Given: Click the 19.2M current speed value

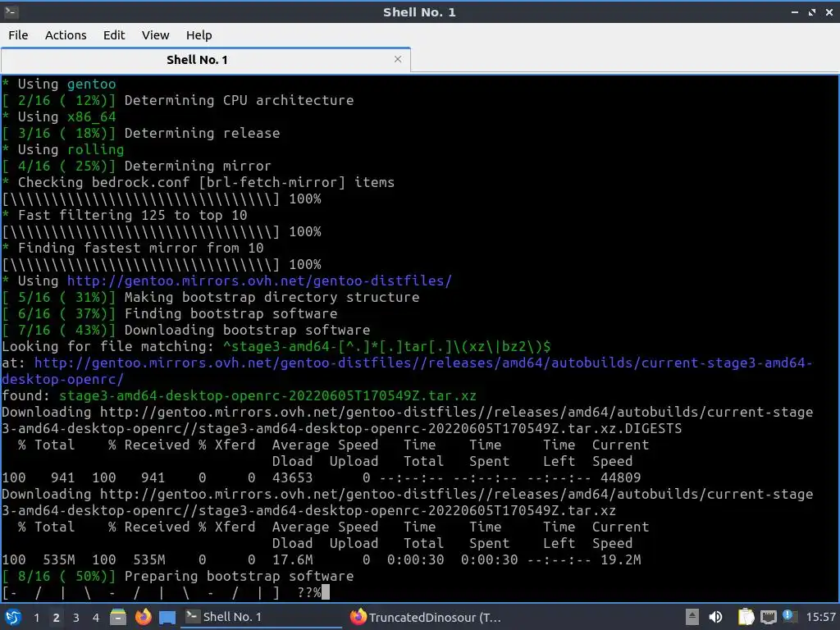Looking at the screenshot, I should coord(620,559).
